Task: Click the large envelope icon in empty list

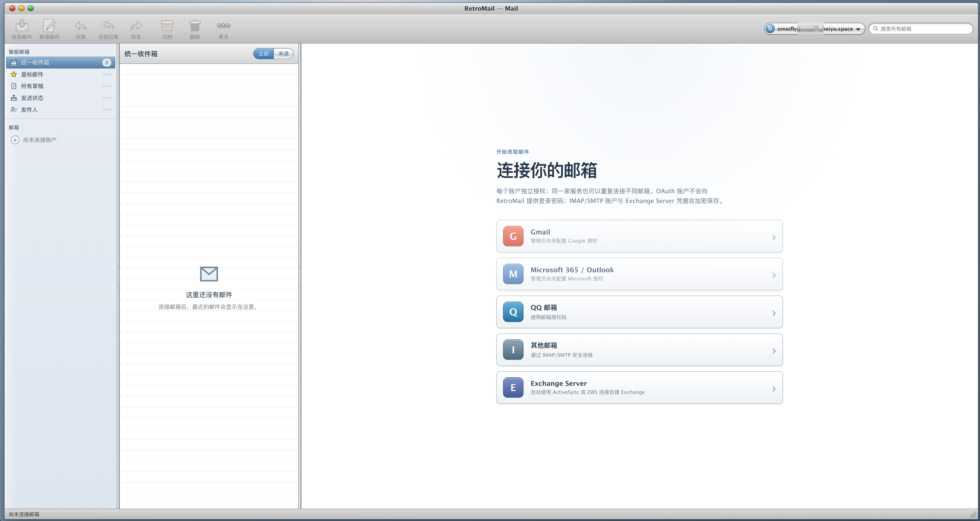Action: click(209, 274)
